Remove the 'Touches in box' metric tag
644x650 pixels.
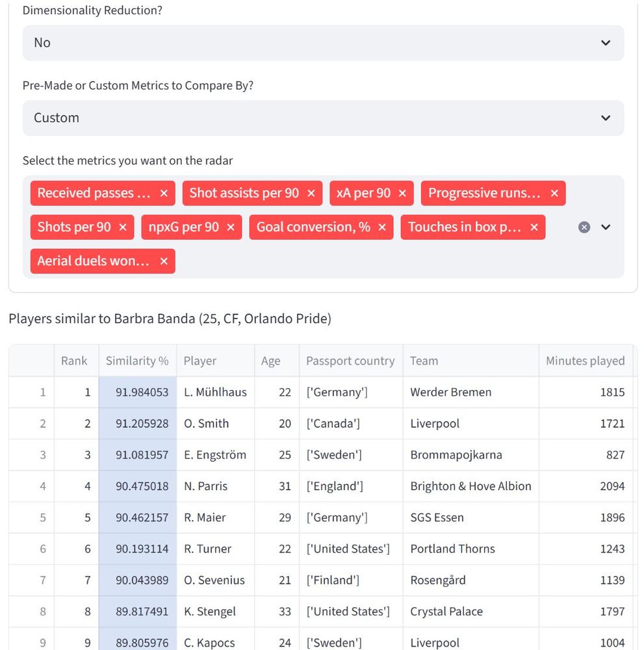pos(534,227)
